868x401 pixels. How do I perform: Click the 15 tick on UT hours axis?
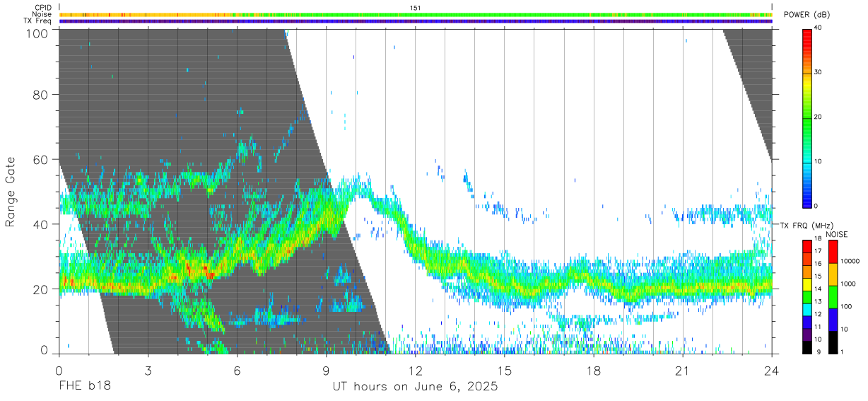[x=504, y=371]
